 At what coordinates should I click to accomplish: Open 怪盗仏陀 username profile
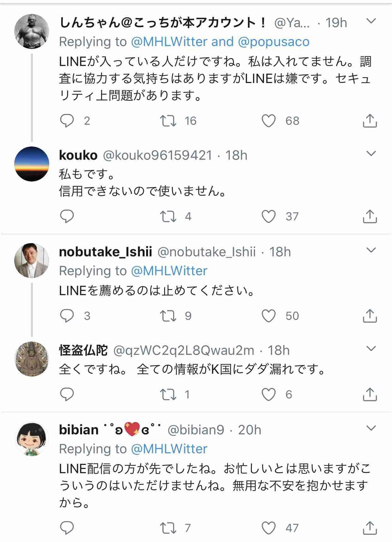[83, 350]
